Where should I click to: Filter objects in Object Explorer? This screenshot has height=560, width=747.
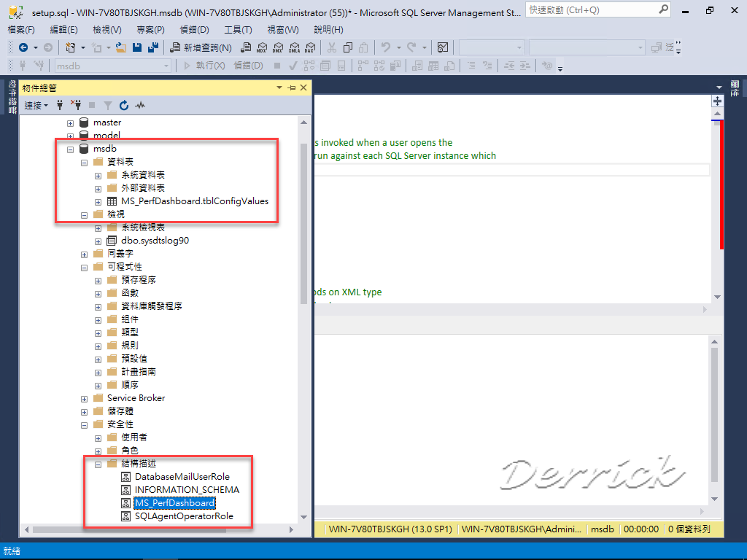click(107, 105)
